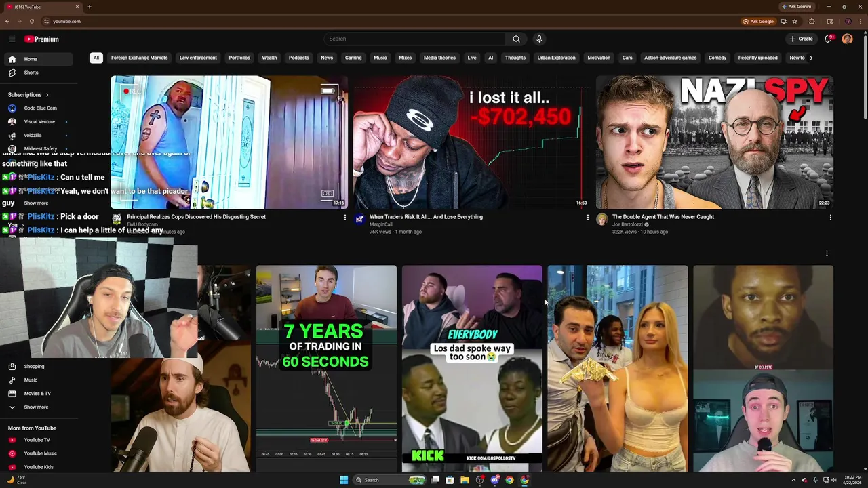Expand the Subscriptions section chevron

point(47,95)
